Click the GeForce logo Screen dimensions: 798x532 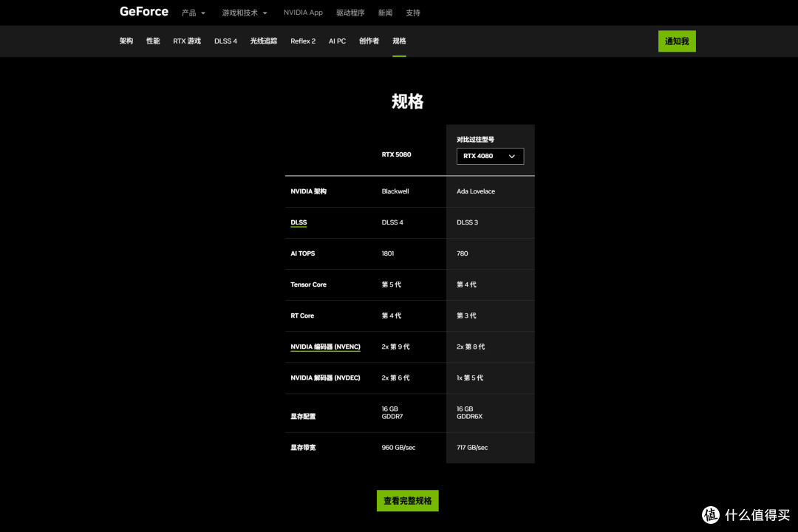pos(143,11)
